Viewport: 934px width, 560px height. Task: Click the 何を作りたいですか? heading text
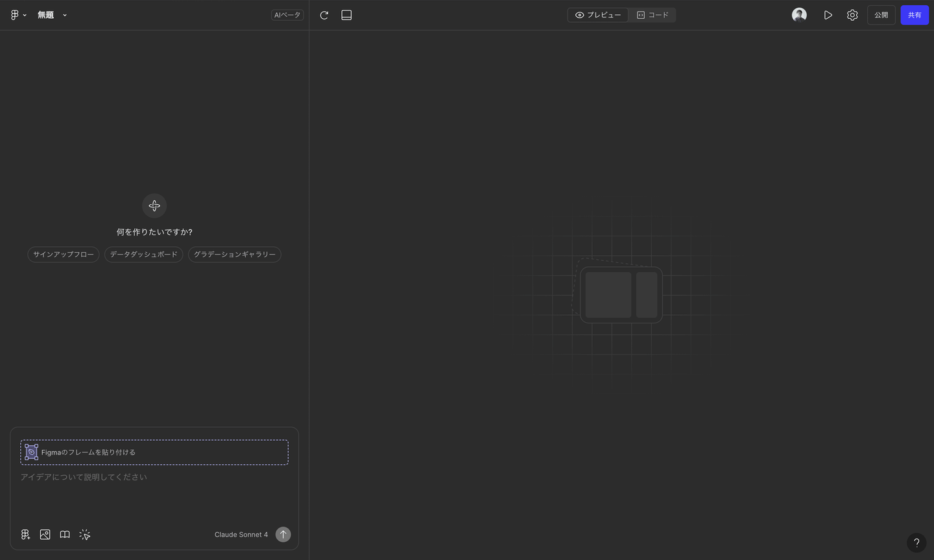(x=154, y=232)
